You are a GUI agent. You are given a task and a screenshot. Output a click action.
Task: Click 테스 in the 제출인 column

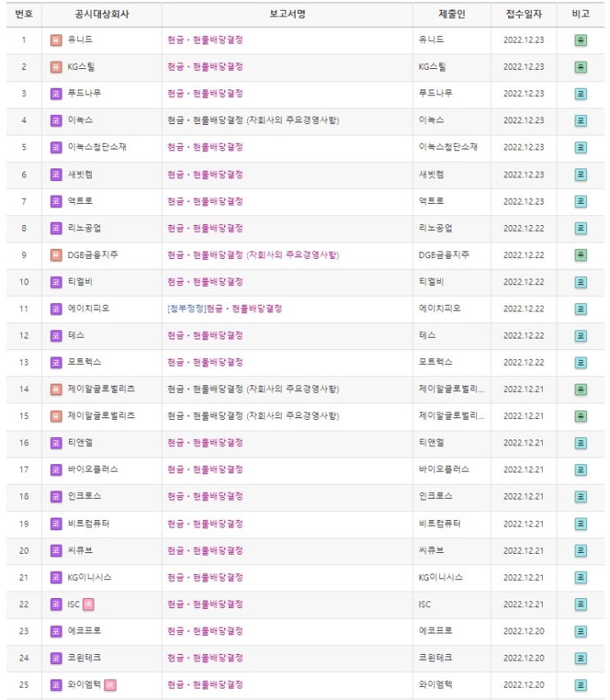pyautogui.click(x=427, y=335)
